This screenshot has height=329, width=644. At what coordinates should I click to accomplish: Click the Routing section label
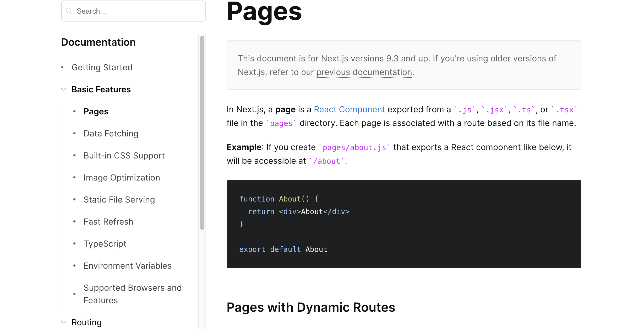86,322
